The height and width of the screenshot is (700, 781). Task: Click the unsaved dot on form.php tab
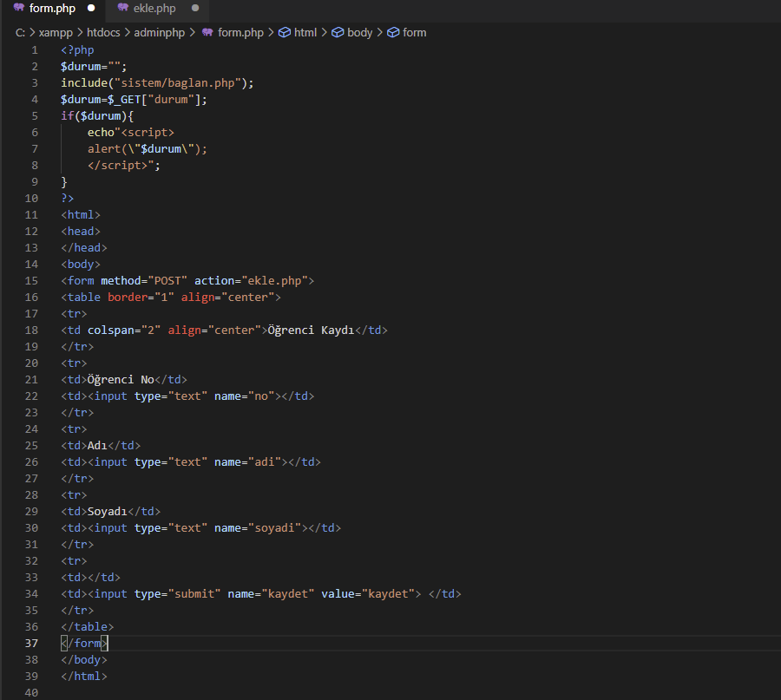[x=91, y=8]
